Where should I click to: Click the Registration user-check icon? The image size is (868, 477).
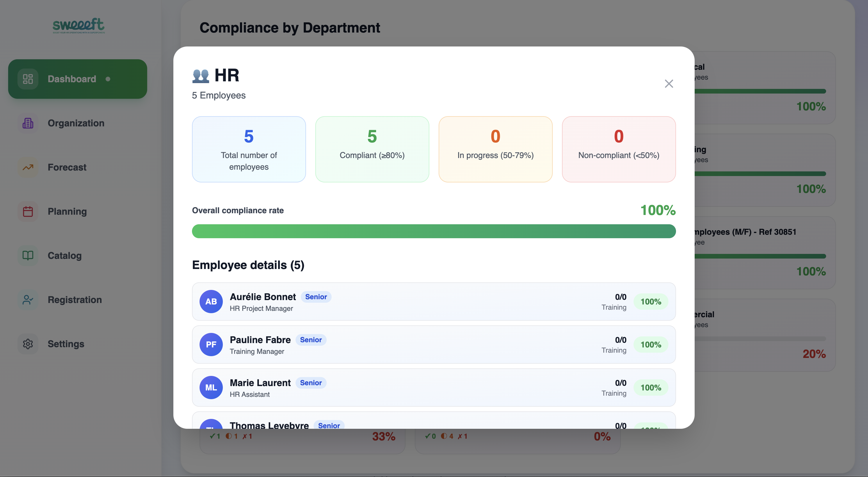pos(28,300)
